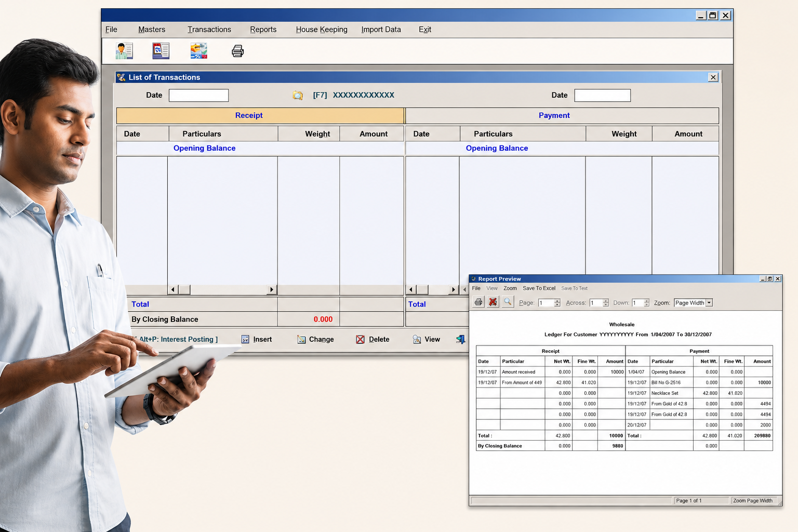This screenshot has width=798, height=532.
Task: Click the Change button icon
Action: point(301,339)
